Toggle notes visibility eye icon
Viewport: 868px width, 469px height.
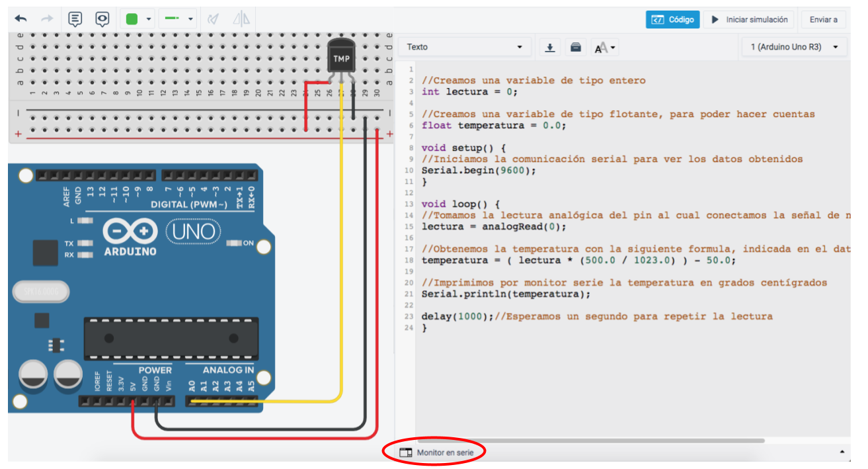click(102, 19)
